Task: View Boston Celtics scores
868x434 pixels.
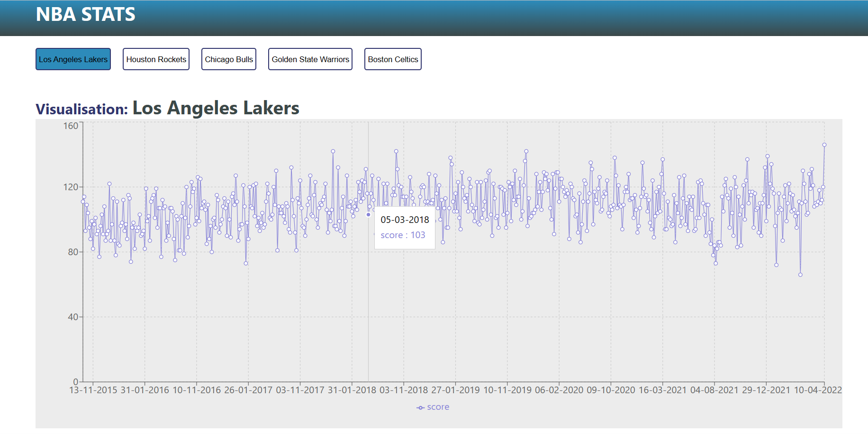Action: [393, 59]
